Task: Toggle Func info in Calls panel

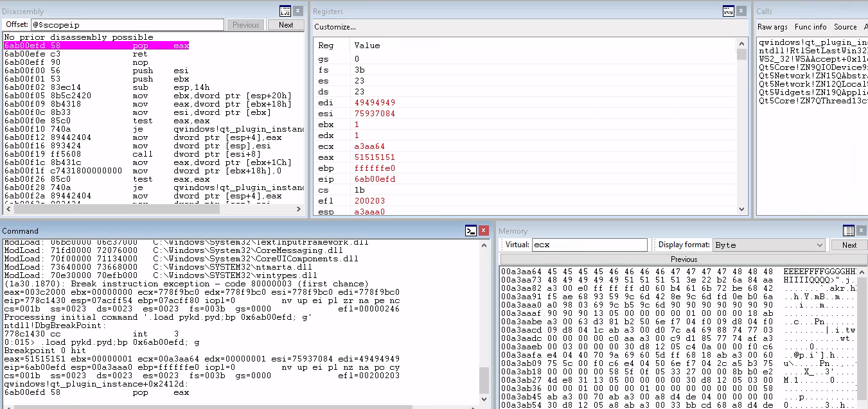Action: (x=810, y=27)
